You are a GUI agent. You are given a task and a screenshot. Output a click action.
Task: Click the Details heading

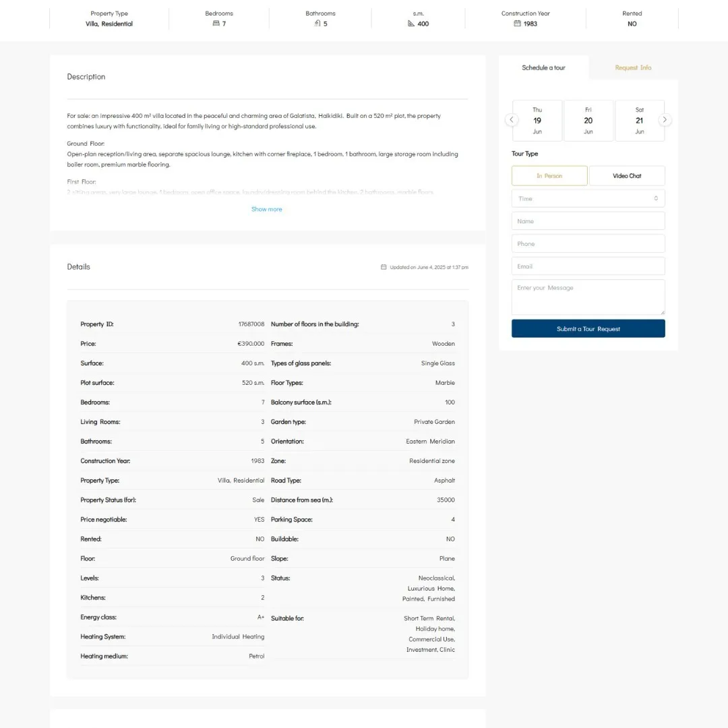point(78,266)
